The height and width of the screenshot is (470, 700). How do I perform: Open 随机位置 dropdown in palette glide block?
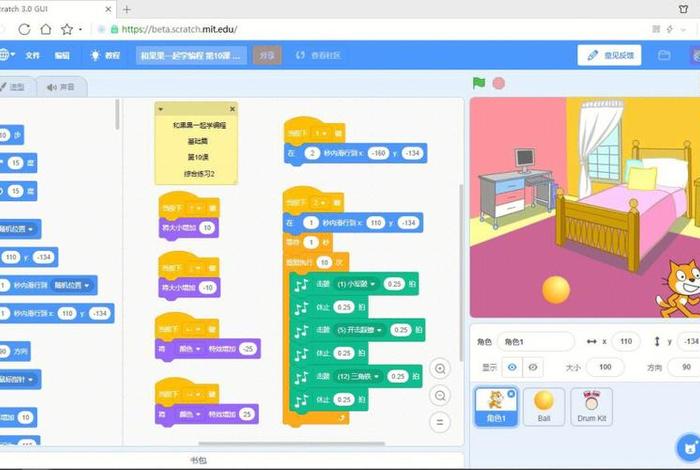71,285
